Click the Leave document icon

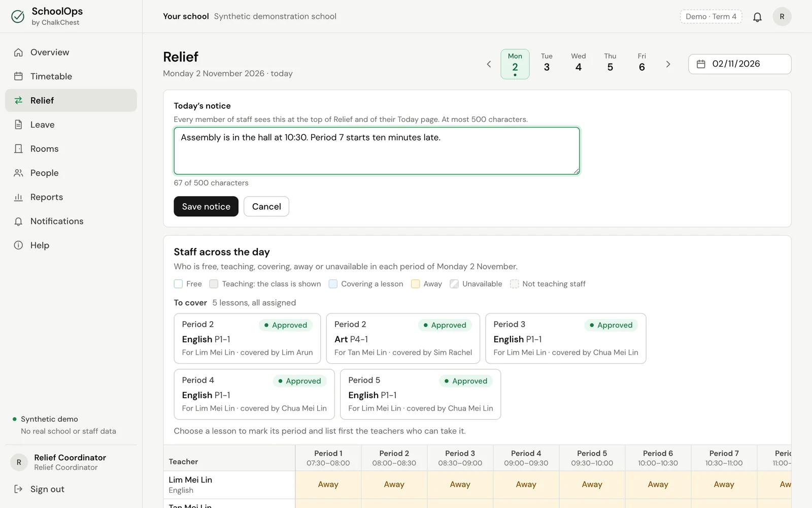tap(18, 124)
